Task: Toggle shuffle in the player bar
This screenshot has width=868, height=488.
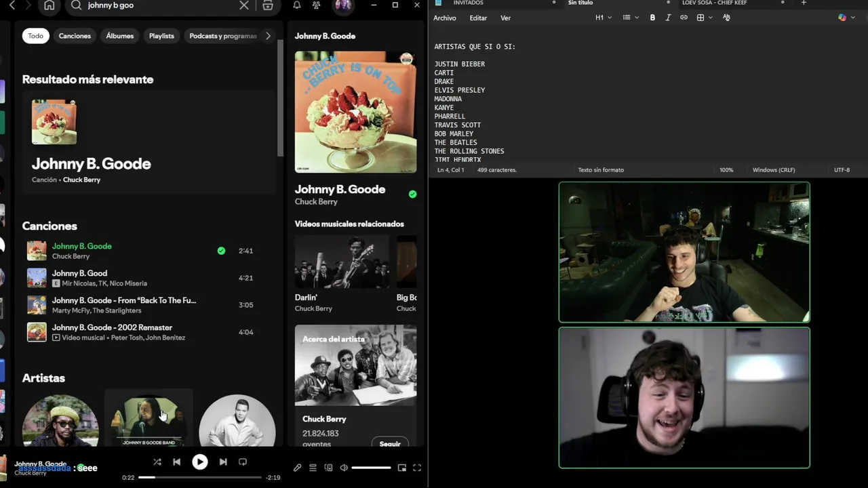Action: (x=157, y=462)
